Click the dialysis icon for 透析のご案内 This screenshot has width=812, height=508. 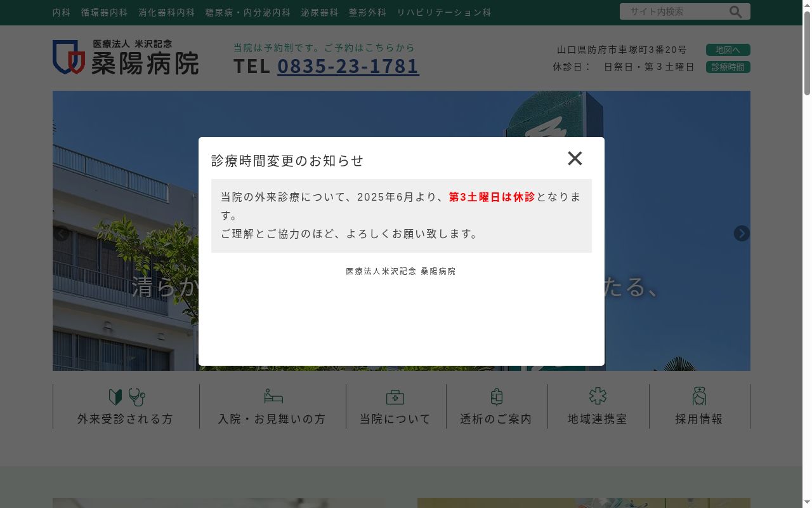(497, 397)
